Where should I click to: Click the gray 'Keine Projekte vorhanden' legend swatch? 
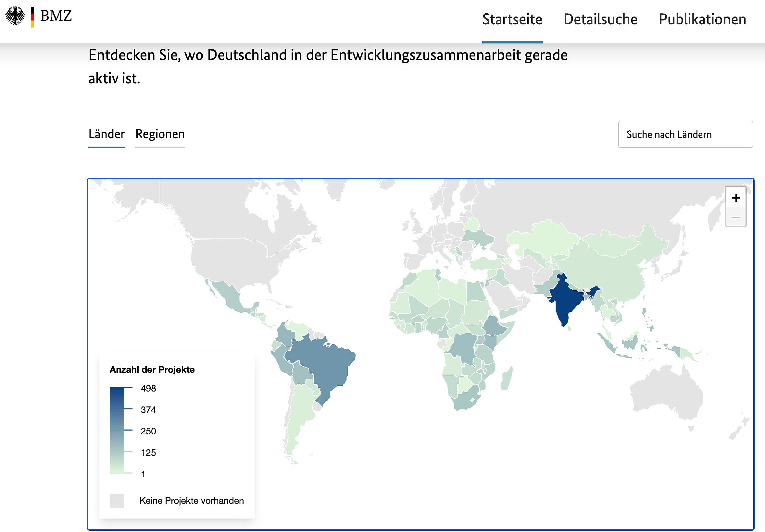[117, 501]
